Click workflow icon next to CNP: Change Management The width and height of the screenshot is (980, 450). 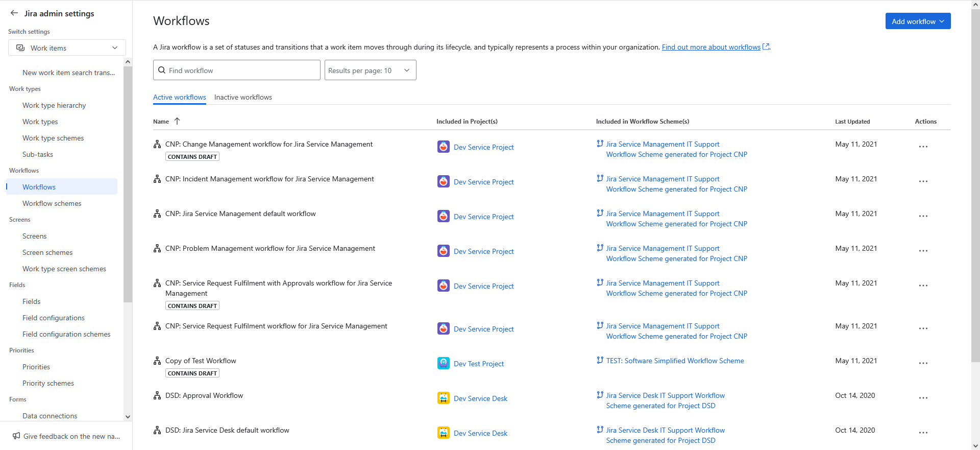[157, 145]
